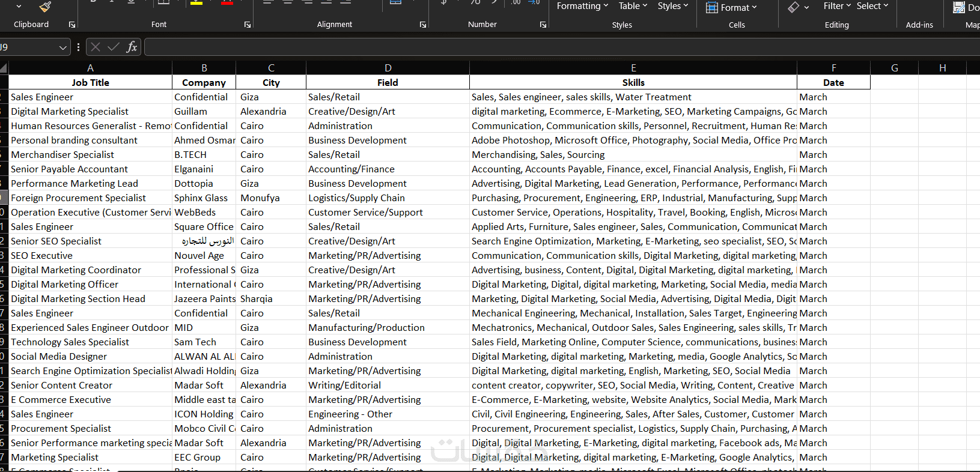Select the Senior SEO Specialist cell
Image resolution: width=980 pixels, height=472 pixels.
90,241
